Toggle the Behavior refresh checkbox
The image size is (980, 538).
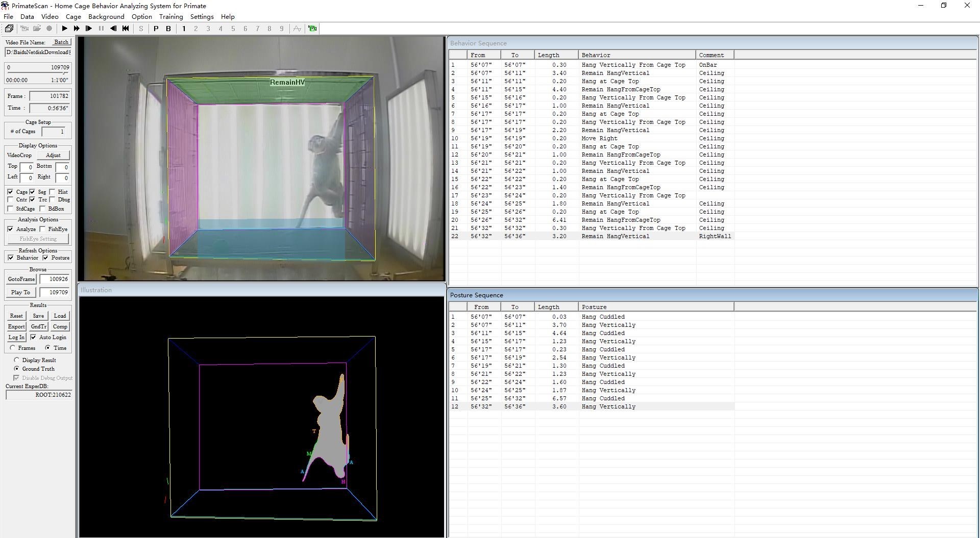click(11, 258)
